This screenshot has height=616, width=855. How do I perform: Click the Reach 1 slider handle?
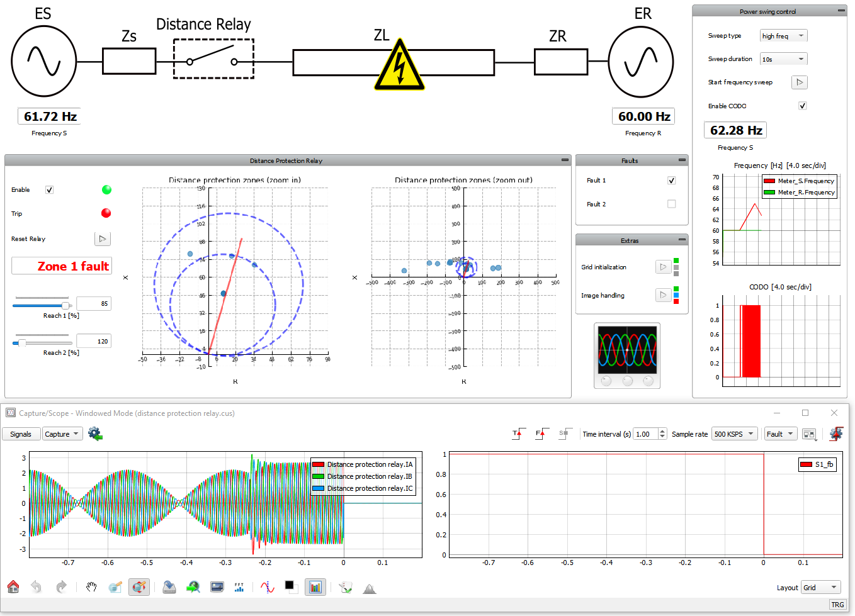[65, 305]
